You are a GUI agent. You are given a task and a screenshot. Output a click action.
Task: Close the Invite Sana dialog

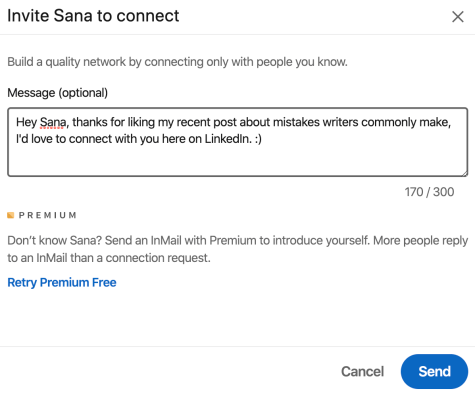coord(458,17)
